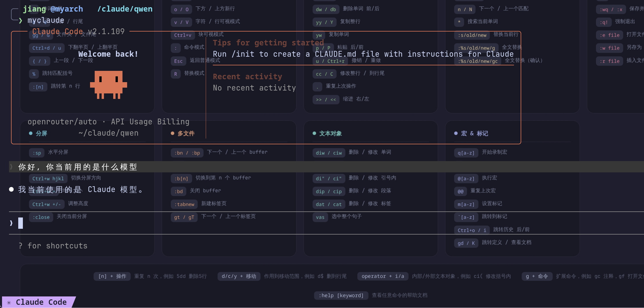Click the "q[a-z]" key in cheat sheet

point(466,153)
